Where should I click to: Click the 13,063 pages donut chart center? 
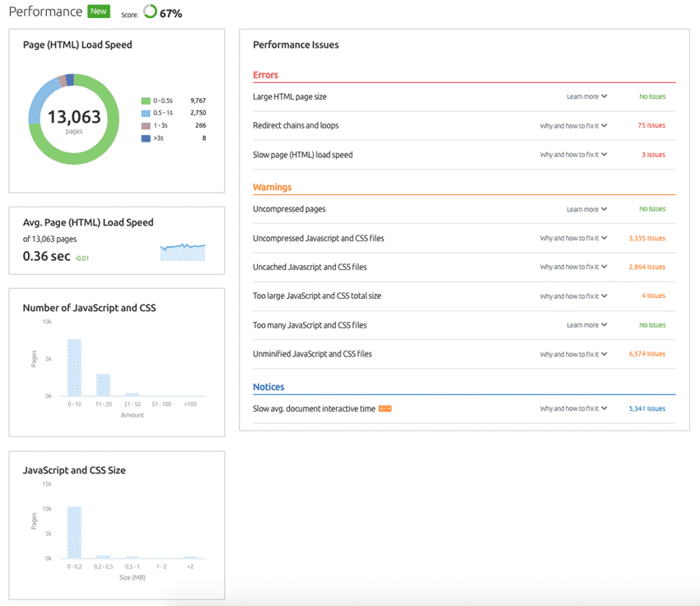pos(74,119)
